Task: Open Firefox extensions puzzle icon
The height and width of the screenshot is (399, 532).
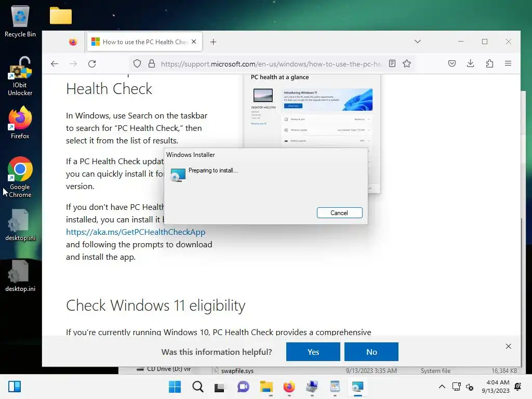Action: point(489,63)
